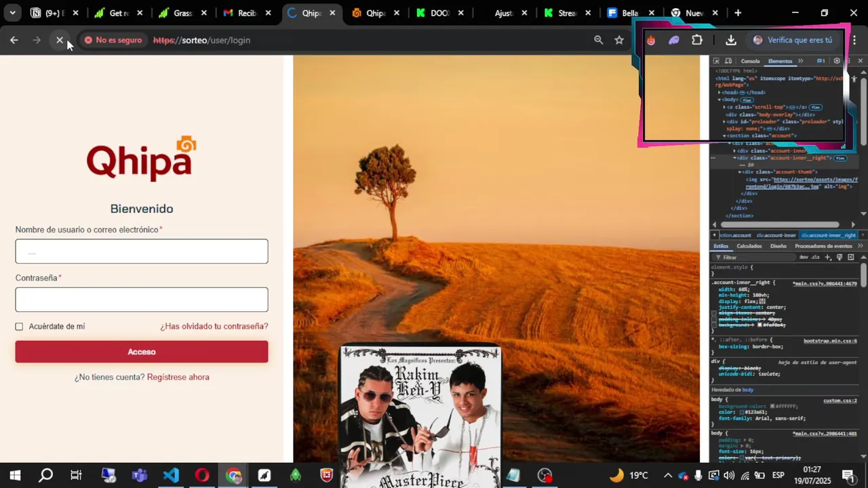Open DevTools settings gear
This screenshot has height=488, width=868.
pyautogui.click(x=837, y=61)
